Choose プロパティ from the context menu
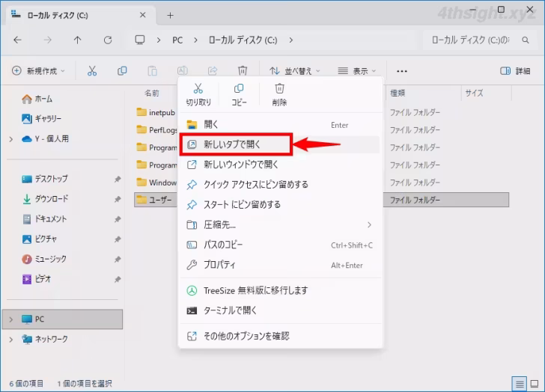The height and width of the screenshot is (392, 545). [280, 266]
